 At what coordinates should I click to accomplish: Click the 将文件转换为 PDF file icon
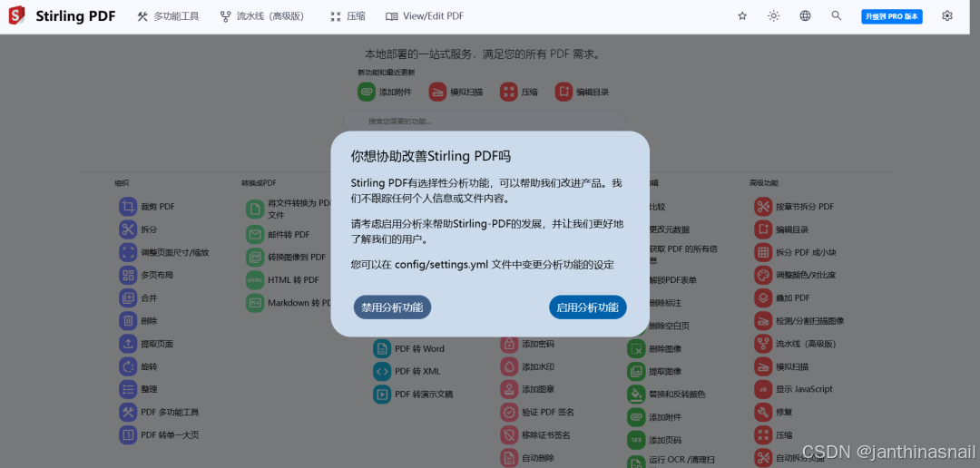(255, 209)
